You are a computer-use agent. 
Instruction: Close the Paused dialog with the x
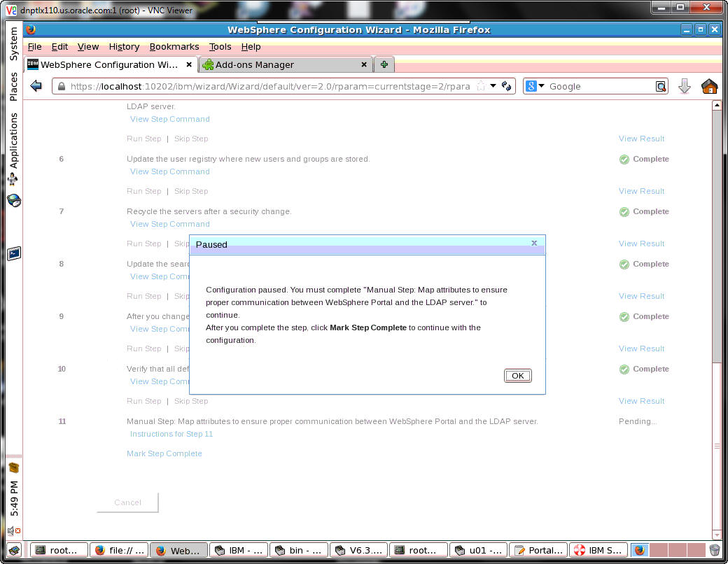coord(534,243)
